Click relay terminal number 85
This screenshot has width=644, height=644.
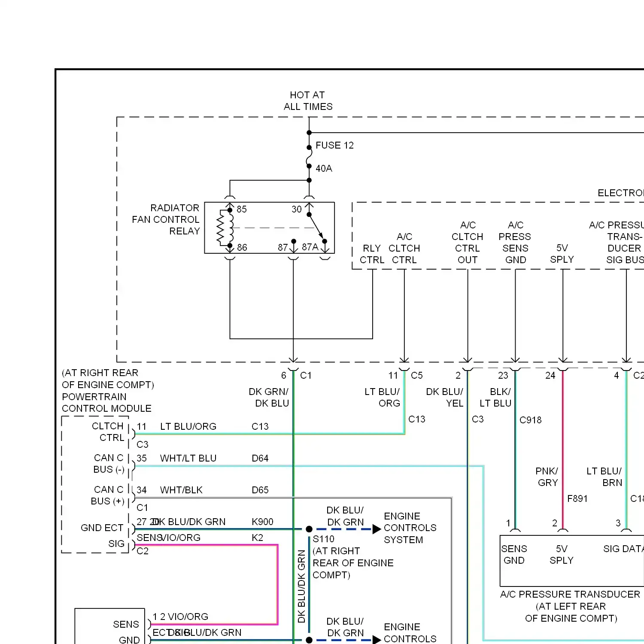click(x=242, y=209)
